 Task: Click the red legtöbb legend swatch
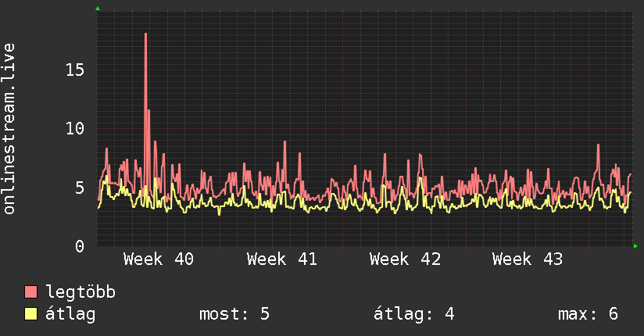tap(30, 291)
